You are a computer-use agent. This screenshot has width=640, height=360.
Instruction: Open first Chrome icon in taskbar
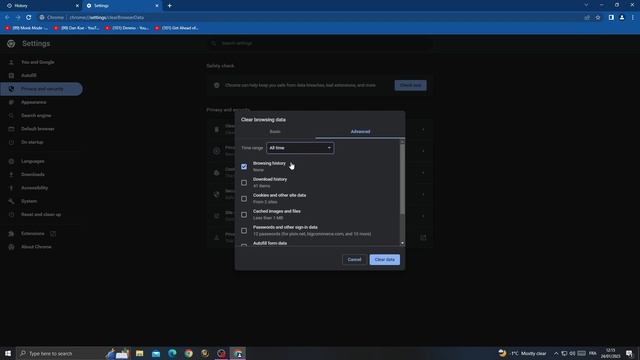coord(189,353)
